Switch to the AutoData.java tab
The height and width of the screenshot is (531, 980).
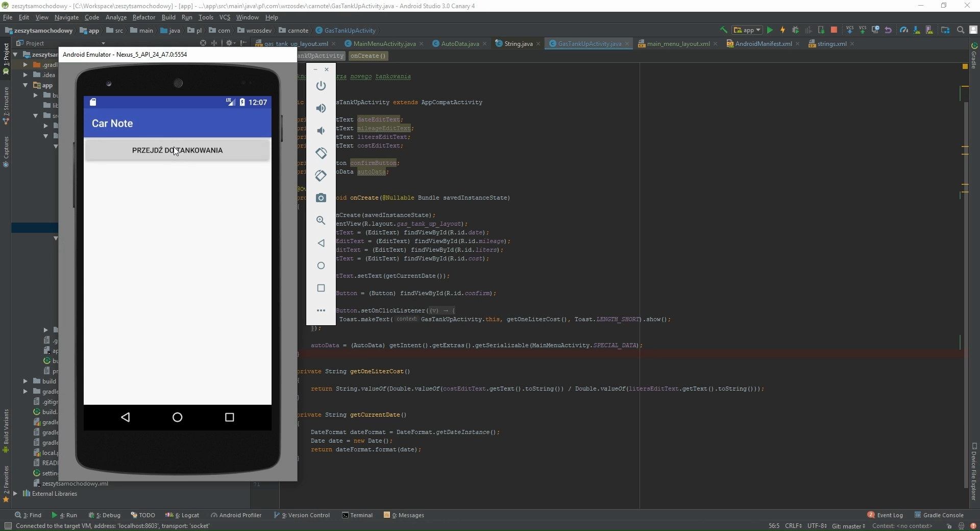tap(459, 44)
